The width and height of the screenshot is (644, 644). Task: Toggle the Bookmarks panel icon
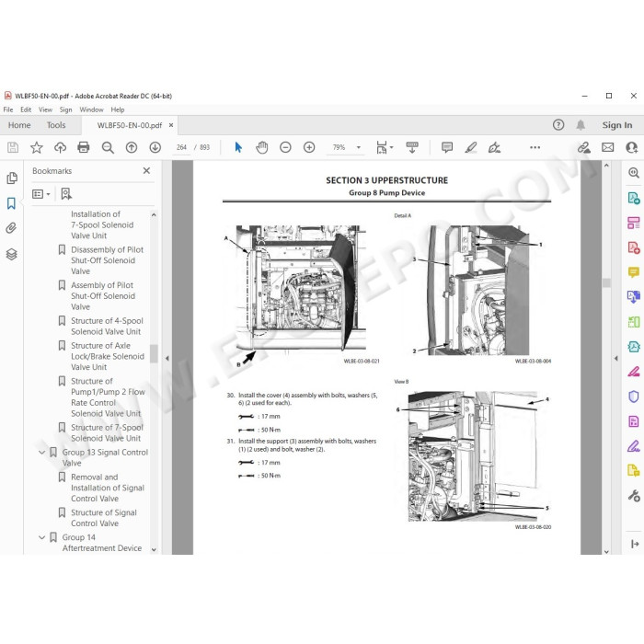11,203
